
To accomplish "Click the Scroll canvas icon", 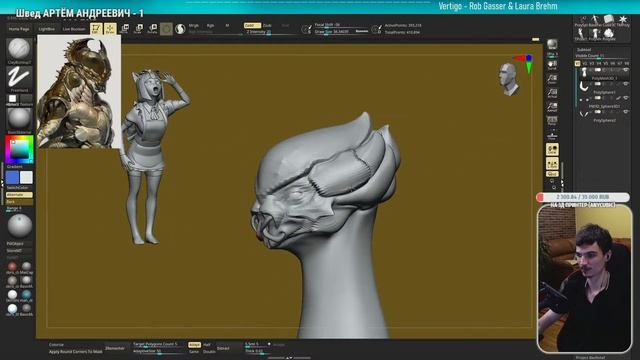I will click(552, 65).
